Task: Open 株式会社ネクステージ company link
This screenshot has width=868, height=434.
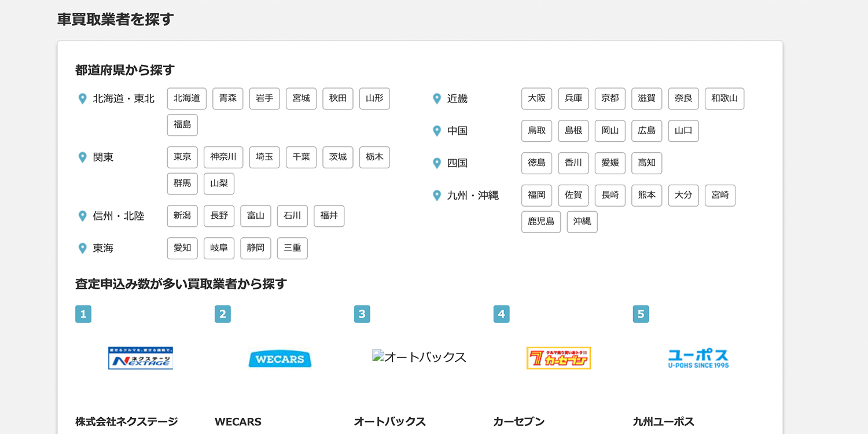Action: point(126,422)
